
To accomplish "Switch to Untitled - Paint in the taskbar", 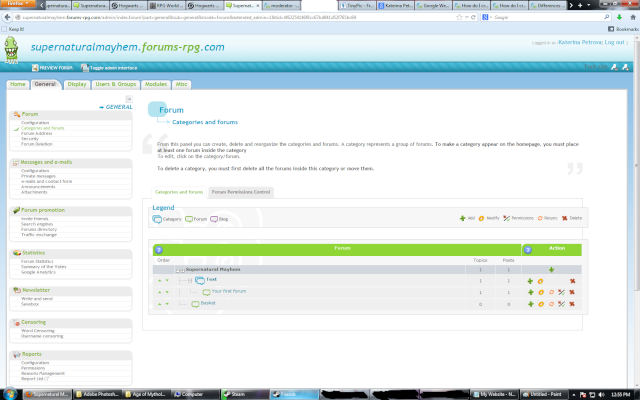I will point(542,394).
